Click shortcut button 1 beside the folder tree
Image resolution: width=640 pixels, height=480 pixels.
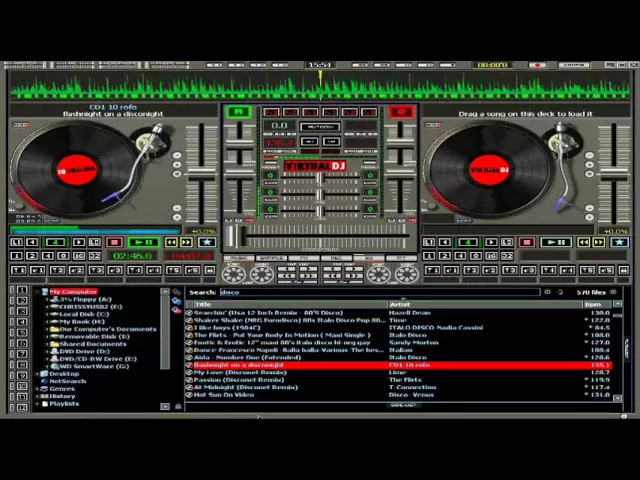(x=22, y=290)
